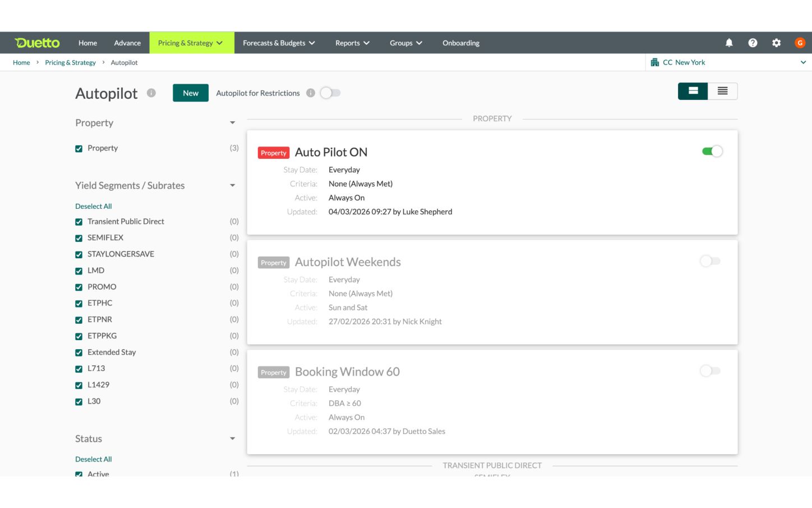Viewport: 812px width, 508px height.
Task: Uncheck the PROMO checkbox
Action: [x=79, y=287]
